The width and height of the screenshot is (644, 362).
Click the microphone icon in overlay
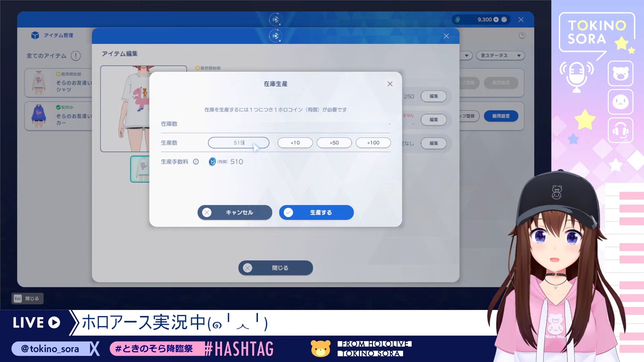[x=577, y=77]
